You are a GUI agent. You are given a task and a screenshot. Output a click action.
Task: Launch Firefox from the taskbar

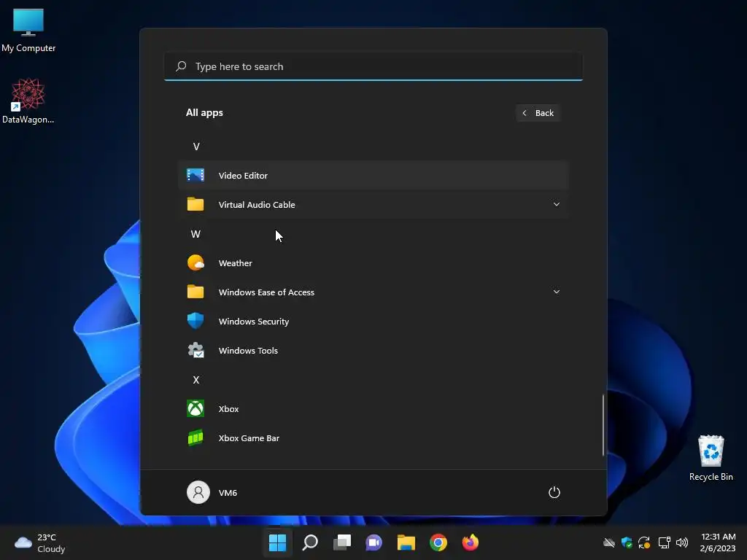point(471,542)
